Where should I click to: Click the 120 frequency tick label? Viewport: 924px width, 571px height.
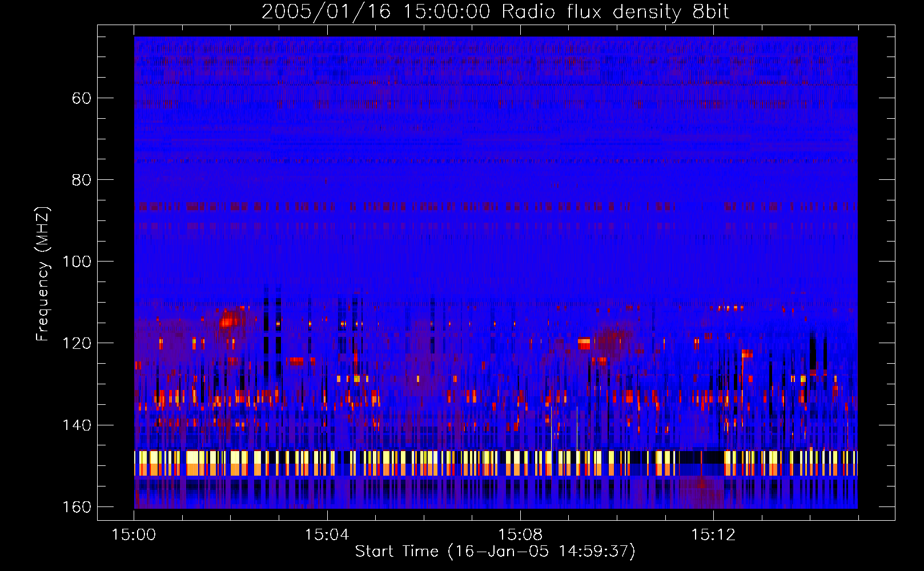[x=77, y=343]
